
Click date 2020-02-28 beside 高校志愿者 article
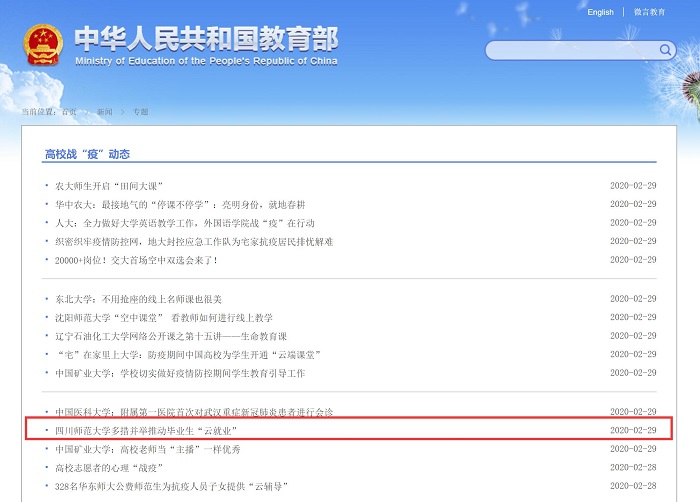(633, 467)
